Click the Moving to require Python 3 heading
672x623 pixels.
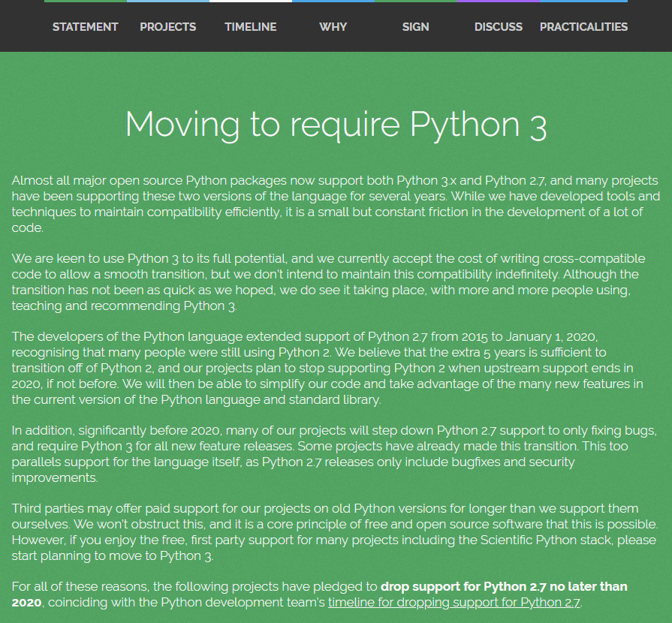pyautogui.click(x=336, y=124)
